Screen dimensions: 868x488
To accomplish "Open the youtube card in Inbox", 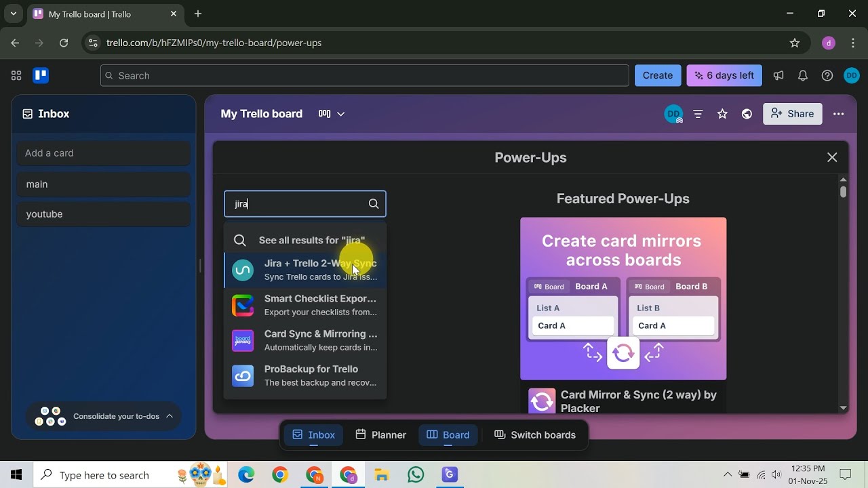I will (x=103, y=214).
